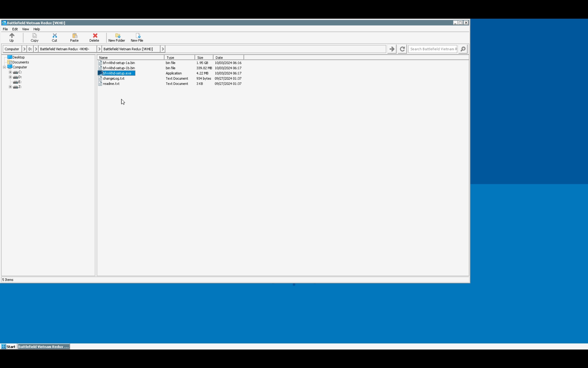588x368 pixels.
Task: Click the Cut scissors icon
Action: (x=54, y=36)
